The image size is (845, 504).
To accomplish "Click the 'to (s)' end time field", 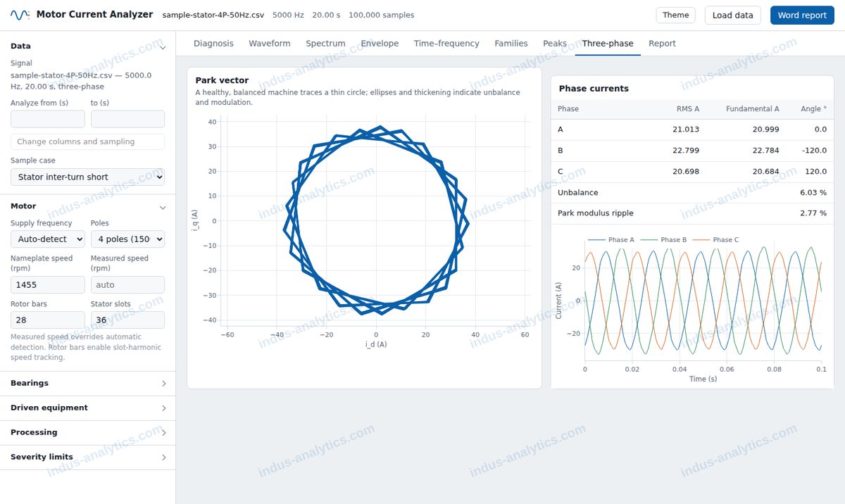I will [x=127, y=119].
